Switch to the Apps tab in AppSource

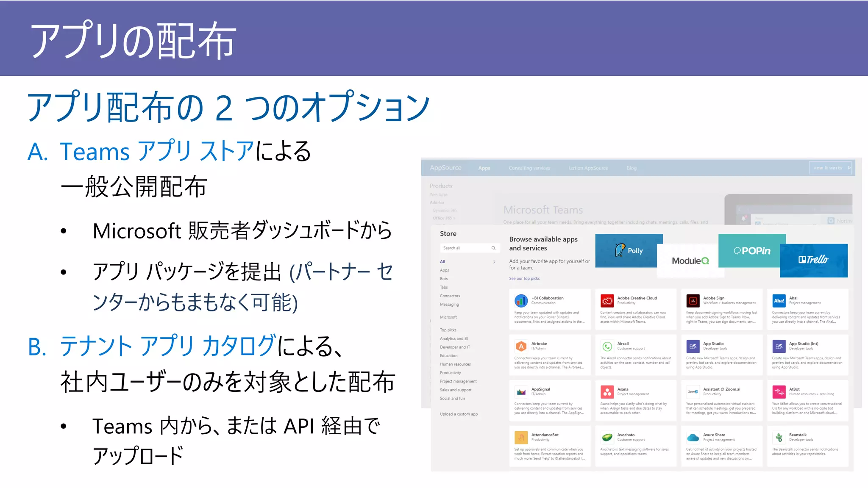tap(484, 168)
